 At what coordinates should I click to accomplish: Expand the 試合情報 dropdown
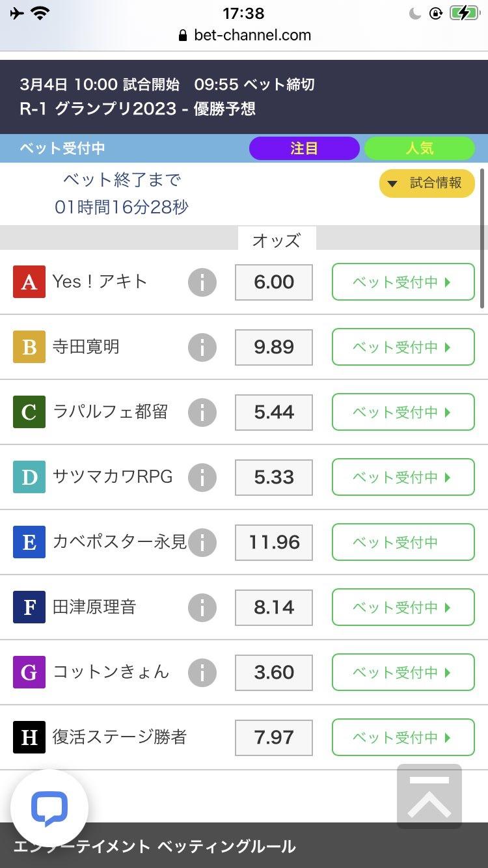pos(427,183)
